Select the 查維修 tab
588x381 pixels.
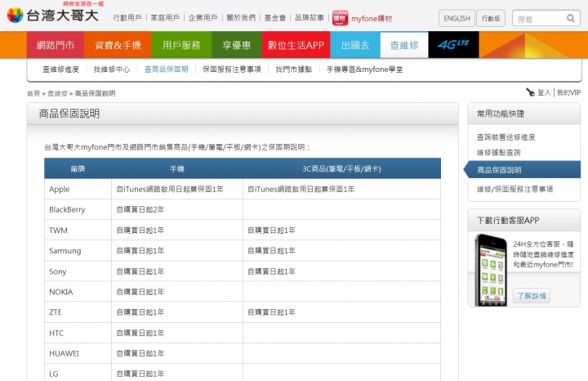(404, 45)
